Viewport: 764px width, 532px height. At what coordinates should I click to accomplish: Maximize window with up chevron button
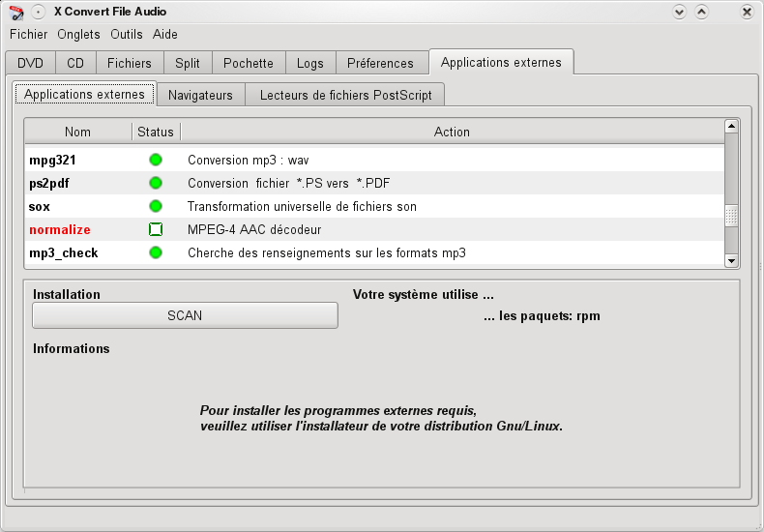pyautogui.click(x=701, y=12)
